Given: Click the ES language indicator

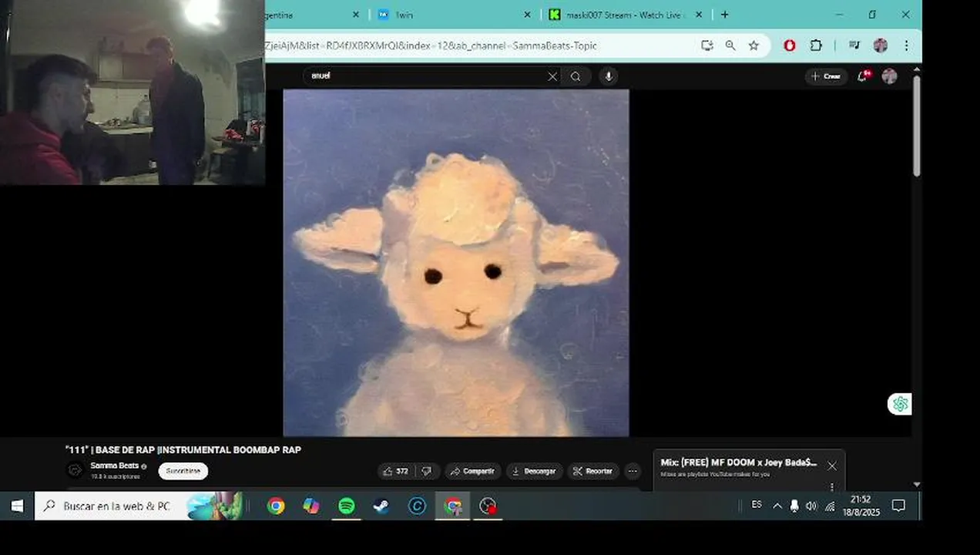Looking at the screenshot, I should point(757,505).
